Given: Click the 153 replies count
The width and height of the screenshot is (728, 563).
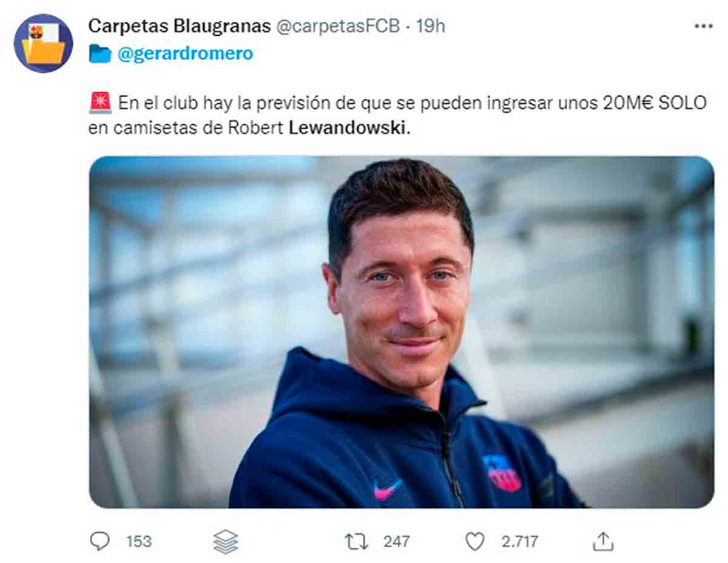Looking at the screenshot, I should 139,541.
